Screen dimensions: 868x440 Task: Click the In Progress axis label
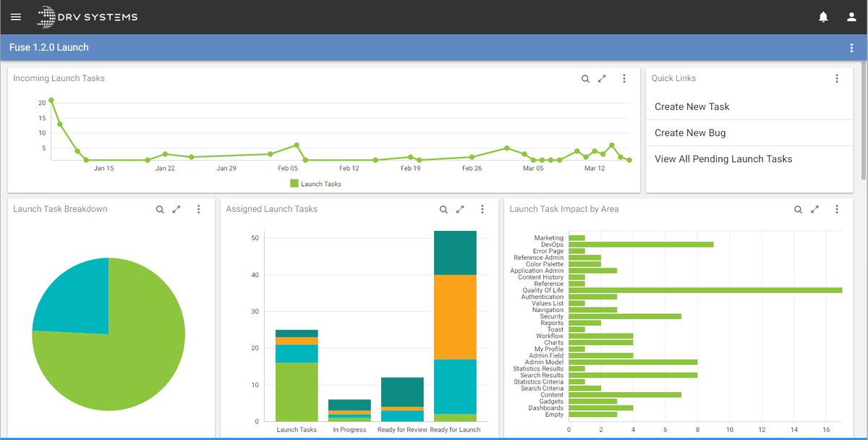pyautogui.click(x=349, y=430)
